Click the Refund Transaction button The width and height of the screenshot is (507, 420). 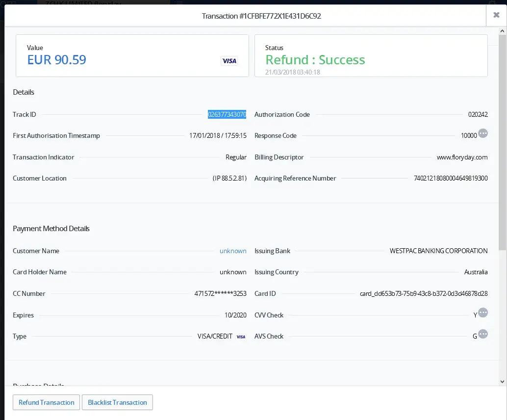click(47, 402)
